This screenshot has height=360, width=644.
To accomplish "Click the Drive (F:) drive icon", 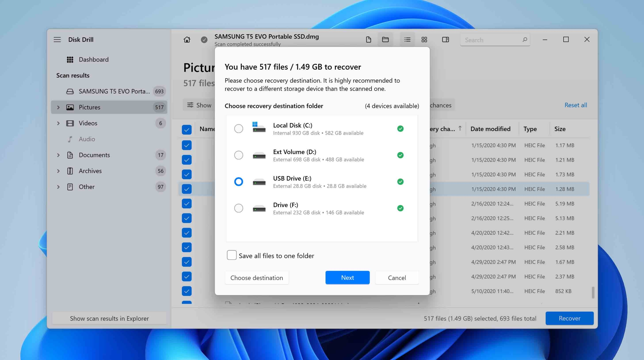I will [259, 208].
